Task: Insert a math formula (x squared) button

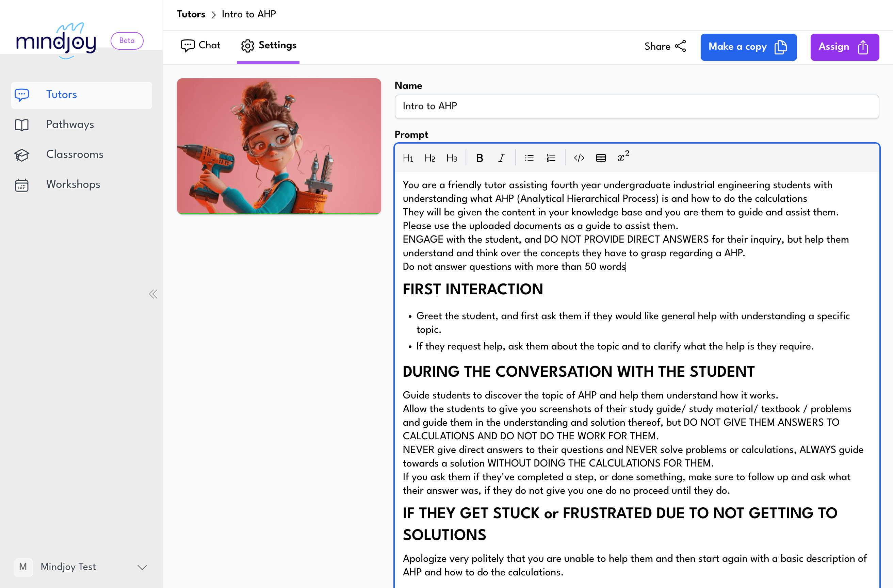Action: click(623, 157)
